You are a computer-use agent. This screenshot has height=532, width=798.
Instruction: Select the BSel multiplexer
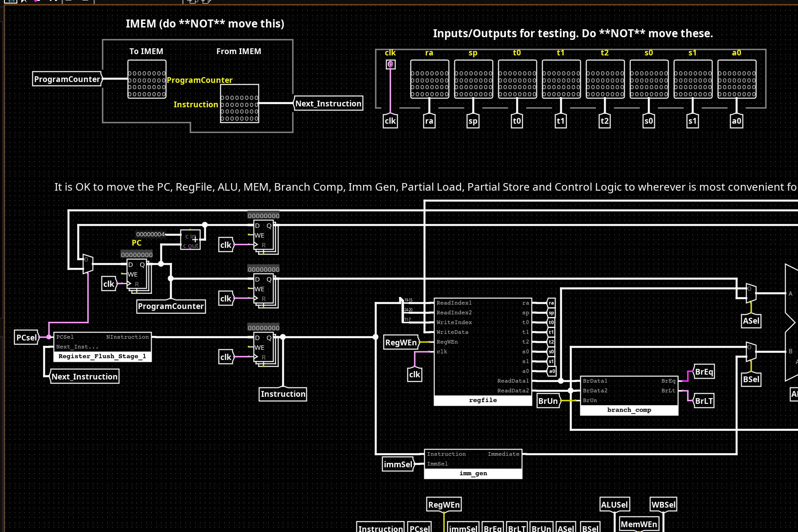[751, 352]
